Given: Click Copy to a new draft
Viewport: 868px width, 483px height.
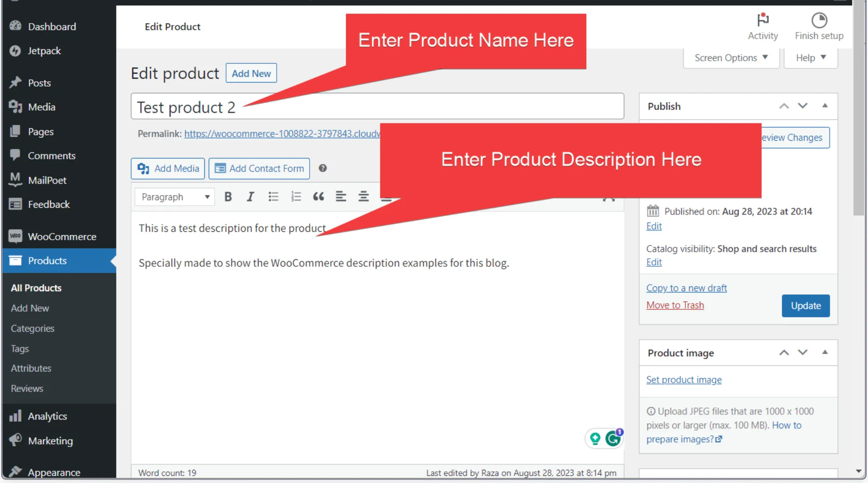Looking at the screenshot, I should click(686, 288).
